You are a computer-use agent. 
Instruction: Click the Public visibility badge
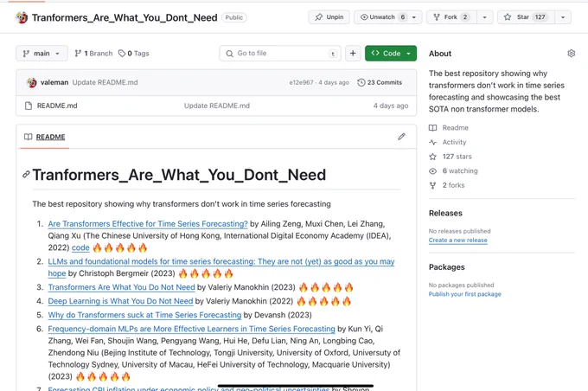pos(234,17)
